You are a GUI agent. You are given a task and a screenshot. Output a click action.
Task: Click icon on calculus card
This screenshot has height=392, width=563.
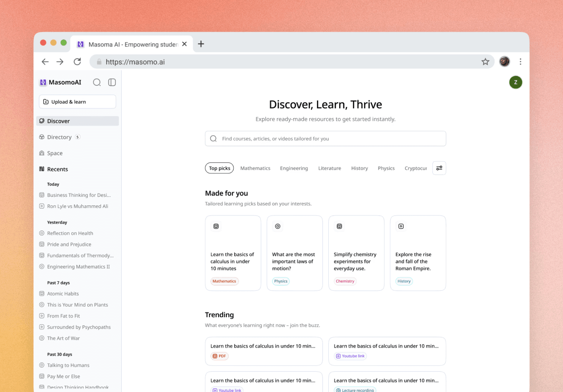(x=216, y=226)
